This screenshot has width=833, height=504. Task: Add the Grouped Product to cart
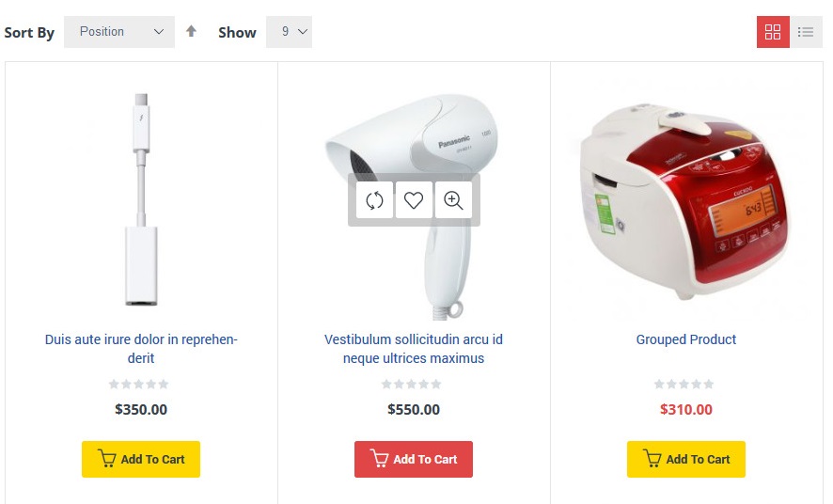tap(686, 459)
